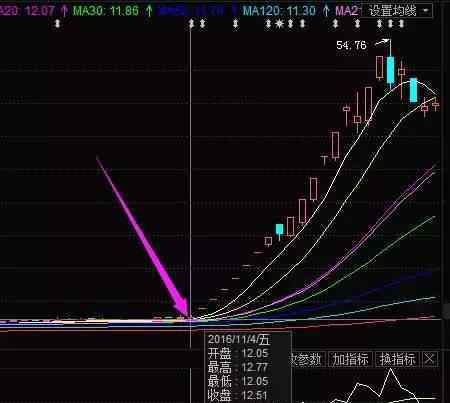
Task: Click the 2016/11/4 date in the tooltip
Action: point(238,340)
